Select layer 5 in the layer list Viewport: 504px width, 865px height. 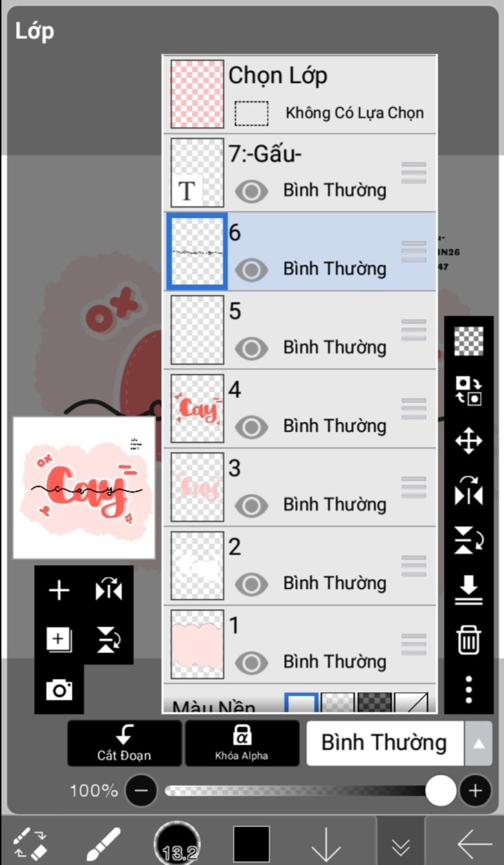tap(300, 330)
